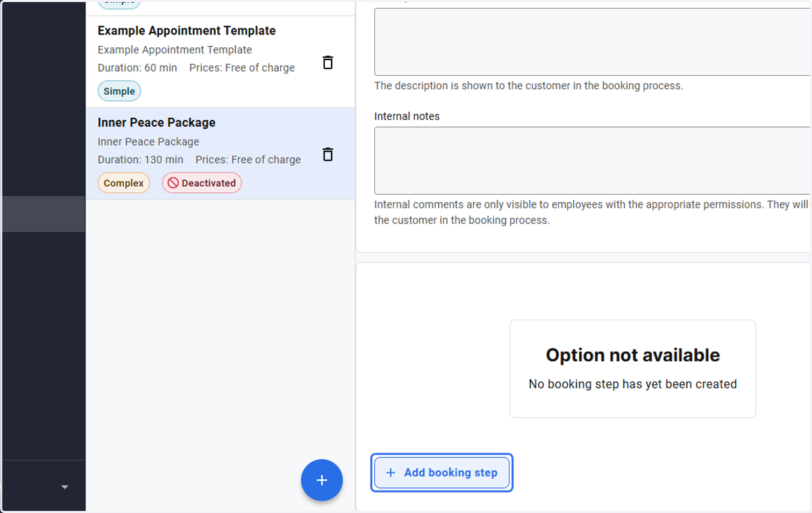The height and width of the screenshot is (513, 812).
Task: Click the Duration: 130 min text
Action: point(140,160)
